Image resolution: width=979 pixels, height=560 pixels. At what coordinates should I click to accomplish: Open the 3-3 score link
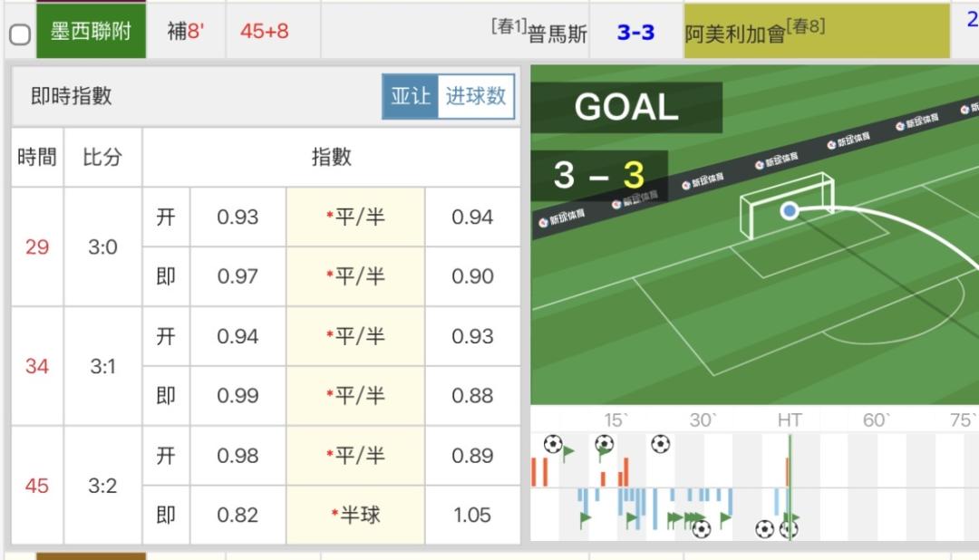tap(635, 32)
